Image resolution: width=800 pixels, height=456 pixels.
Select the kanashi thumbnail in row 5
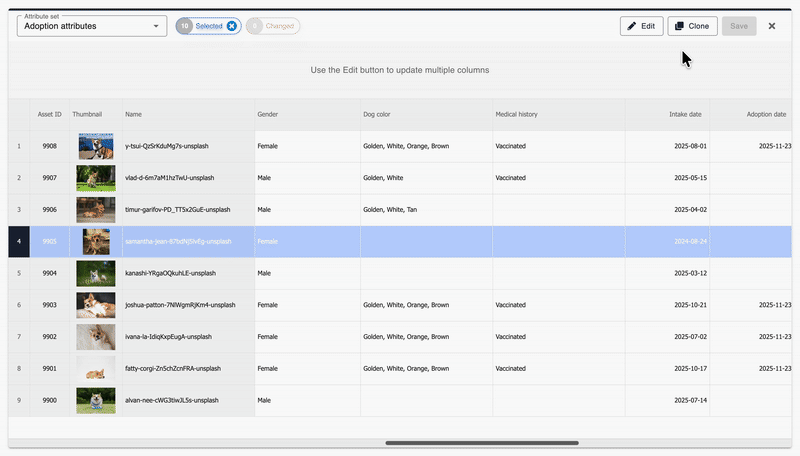tap(95, 273)
